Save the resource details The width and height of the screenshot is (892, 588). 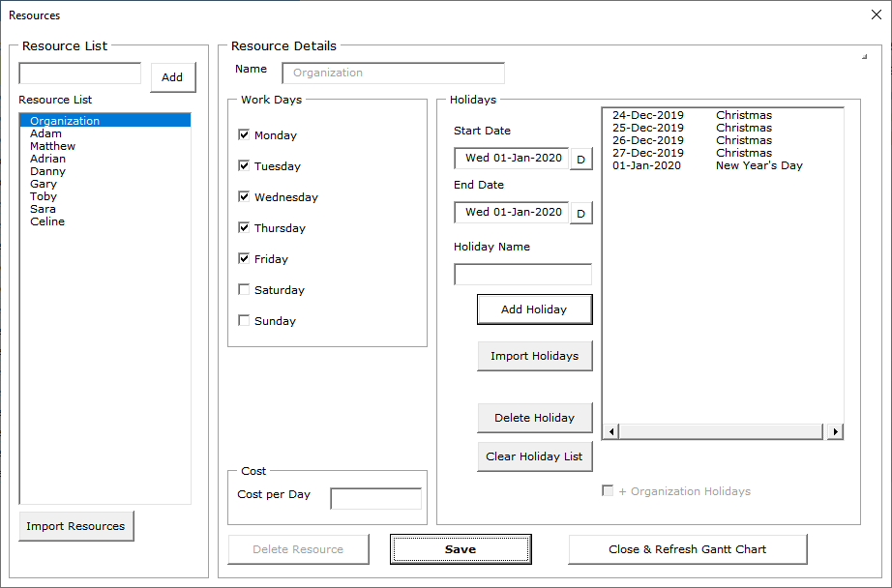(x=461, y=548)
